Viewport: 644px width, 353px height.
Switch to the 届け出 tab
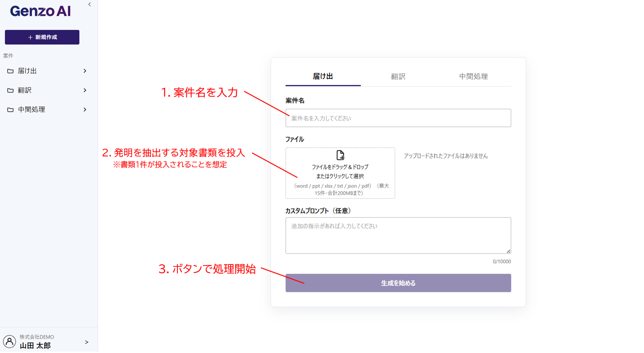[323, 76]
